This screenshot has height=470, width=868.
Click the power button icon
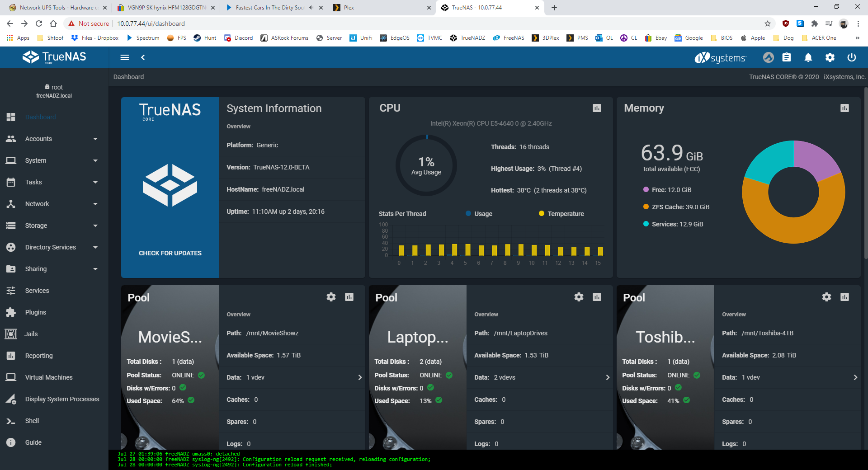click(852, 57)
